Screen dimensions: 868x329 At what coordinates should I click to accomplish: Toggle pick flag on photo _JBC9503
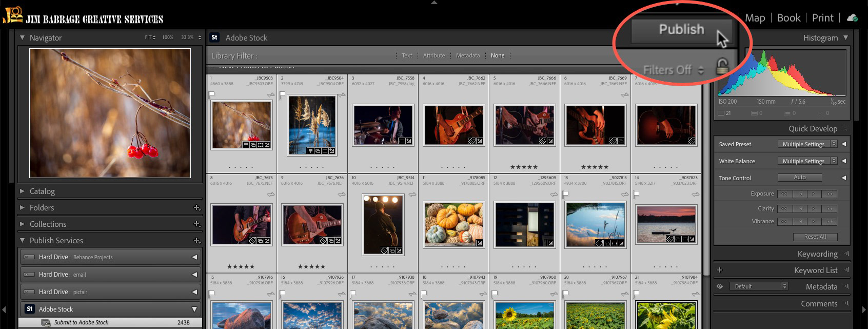point(211,94)
